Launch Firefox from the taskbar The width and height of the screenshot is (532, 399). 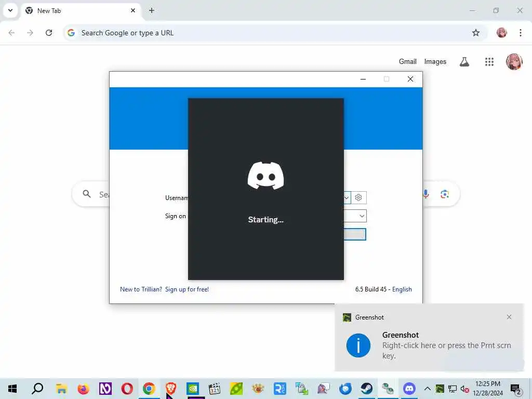(83, 389)
